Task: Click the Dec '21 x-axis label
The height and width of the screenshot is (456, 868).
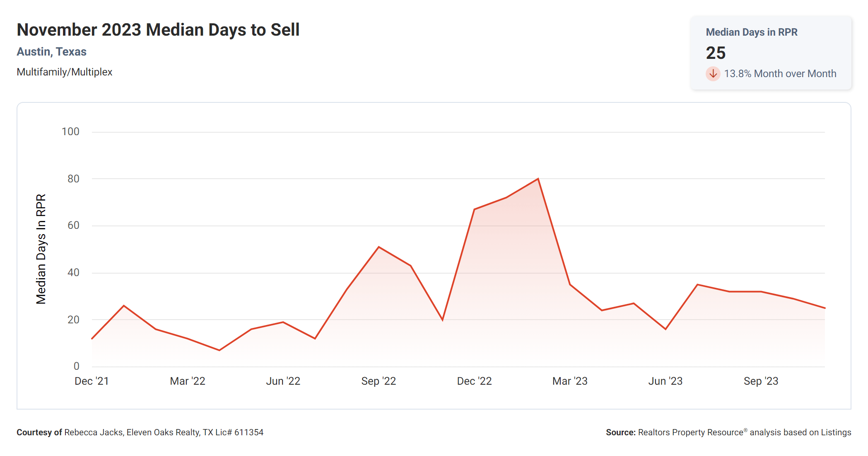Action: tap(92, 381)
